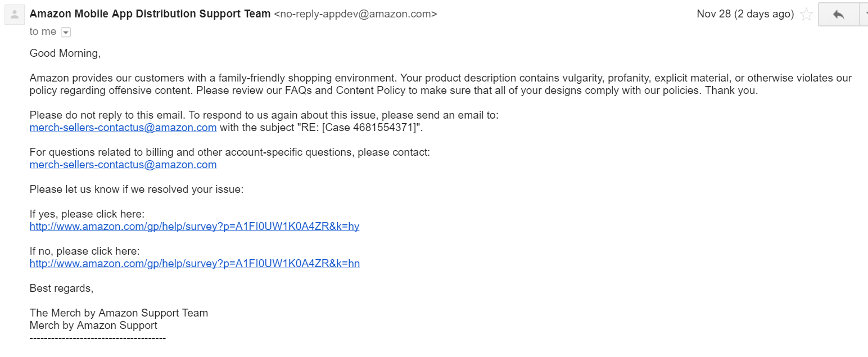
Task: Star this Amazon support email
Action: pyautogui.click(x=806, y=15)
